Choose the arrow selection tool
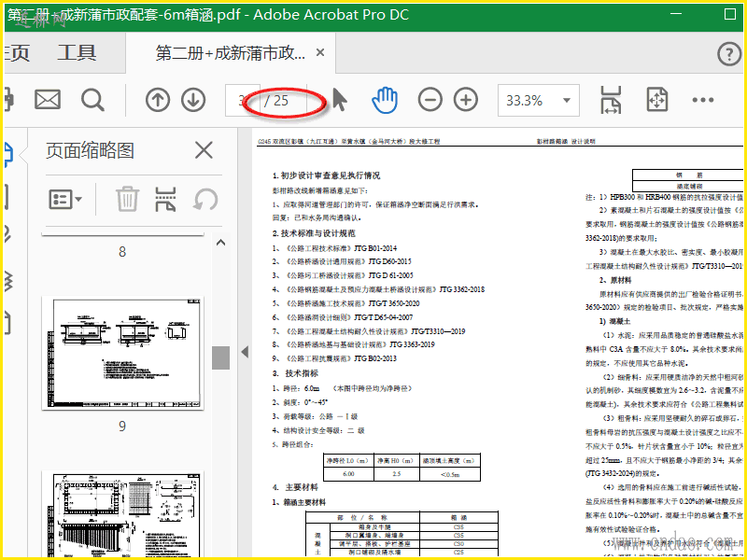Viewport: 747px width, 560px height. point(339,100)
